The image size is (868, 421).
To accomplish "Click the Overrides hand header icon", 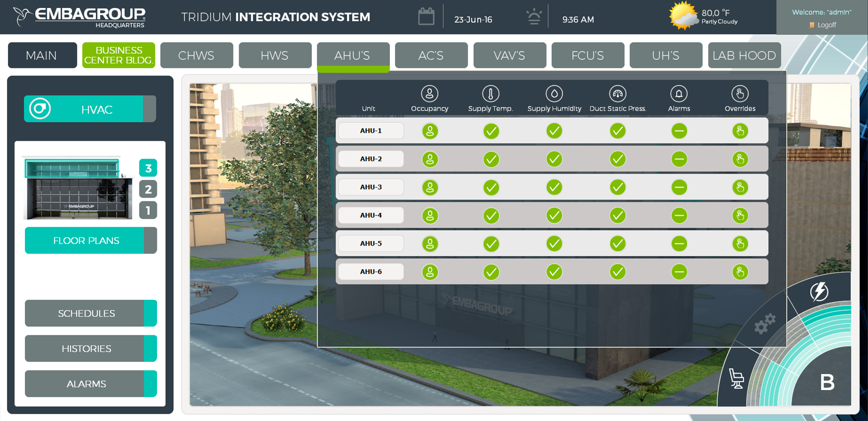I will 740,93.
